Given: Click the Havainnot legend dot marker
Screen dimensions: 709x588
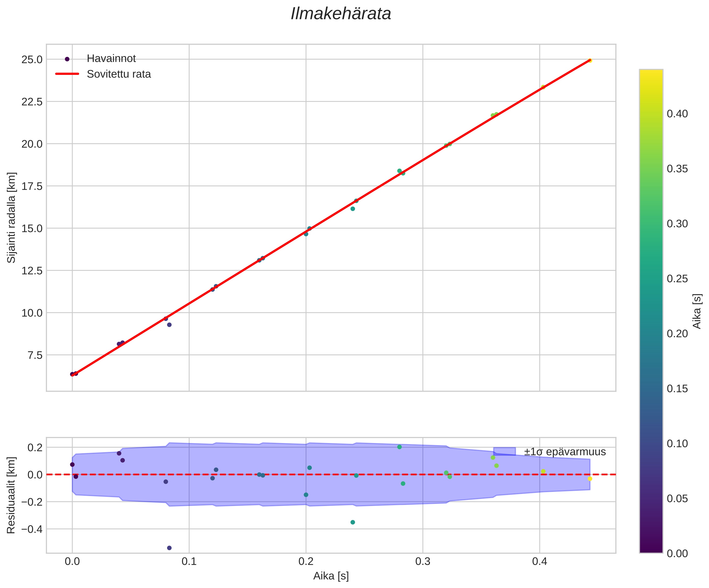Looking at the screenshot, I should [x=67, y=59].
